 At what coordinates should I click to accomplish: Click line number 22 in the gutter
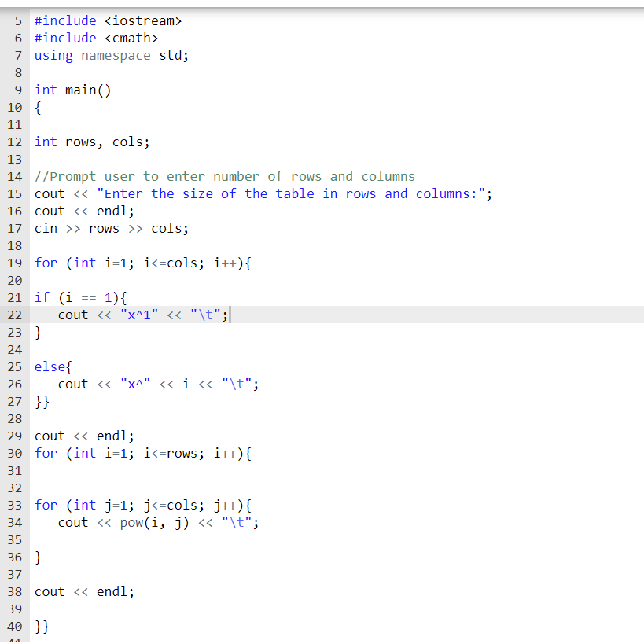click(x=15, y=315)
